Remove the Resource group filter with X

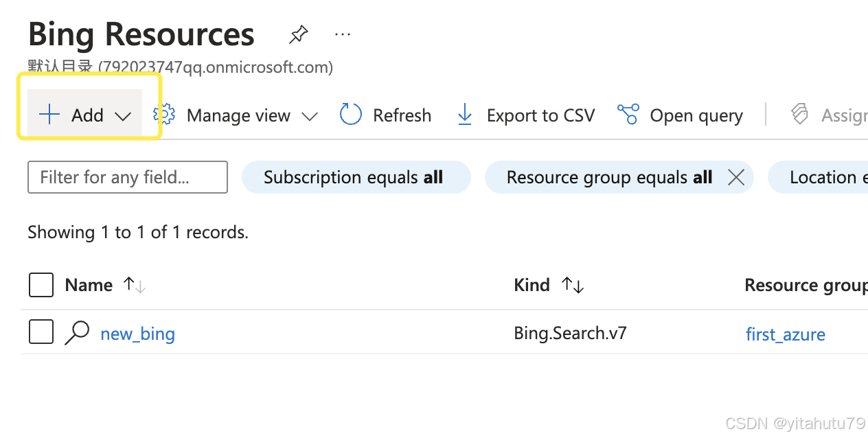pyautogui.click(x=736, y=178)
